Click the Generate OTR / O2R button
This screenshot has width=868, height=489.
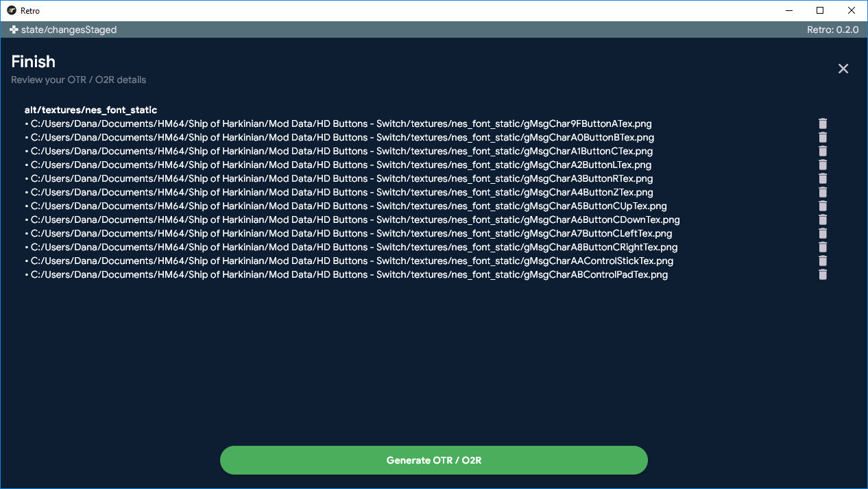(433, 460)
